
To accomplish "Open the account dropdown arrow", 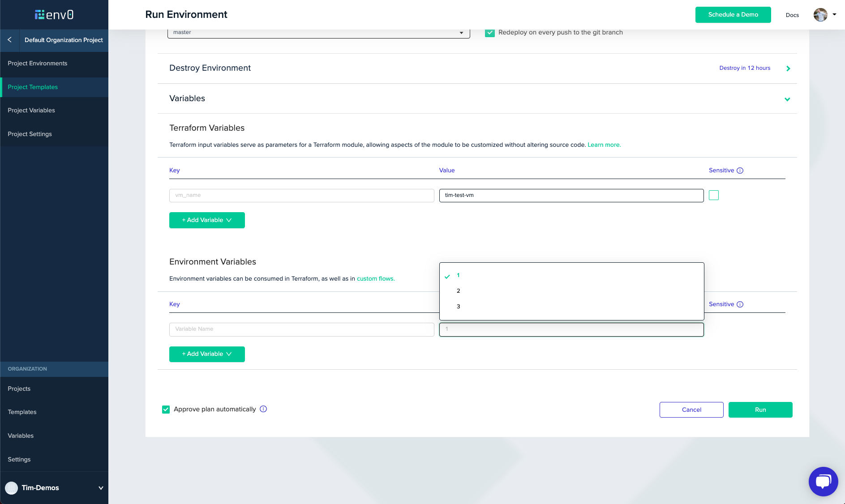I will (834, 14).
